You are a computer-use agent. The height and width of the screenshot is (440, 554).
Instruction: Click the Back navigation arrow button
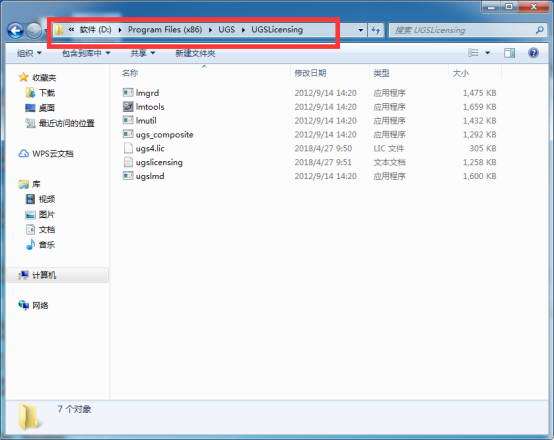[x=16, y=31]
